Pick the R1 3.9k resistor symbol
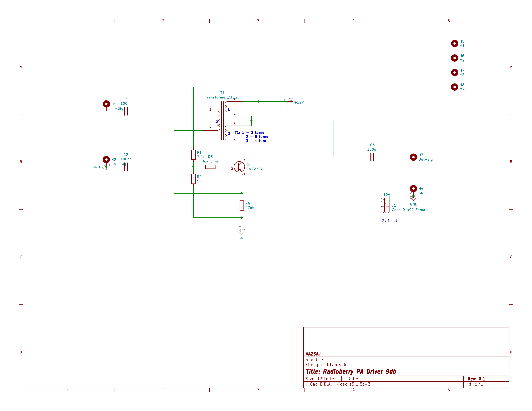Image resolution: width=532 pixels, height=411 pixels. pyautogui.click(x=193, y=155)
